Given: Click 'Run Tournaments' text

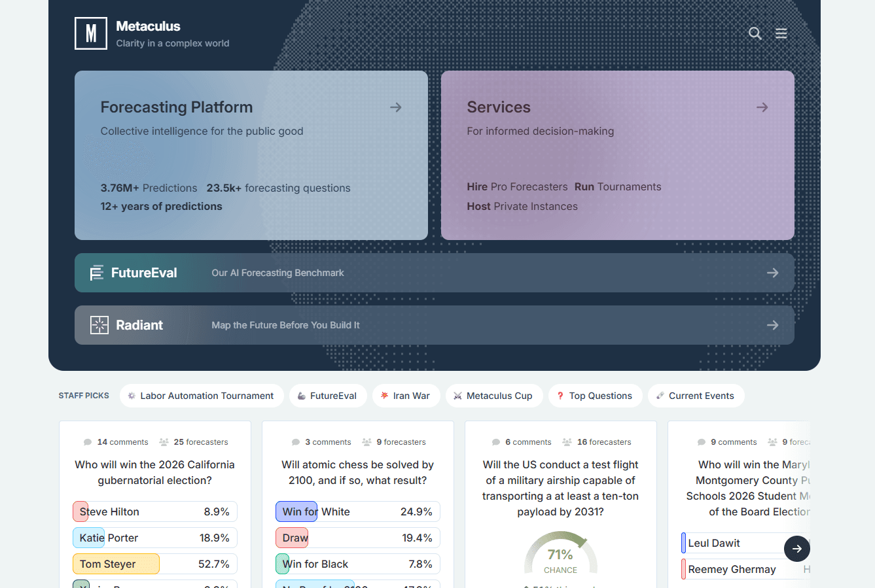Looking at the screenshot, I should [x=618, y=187].
